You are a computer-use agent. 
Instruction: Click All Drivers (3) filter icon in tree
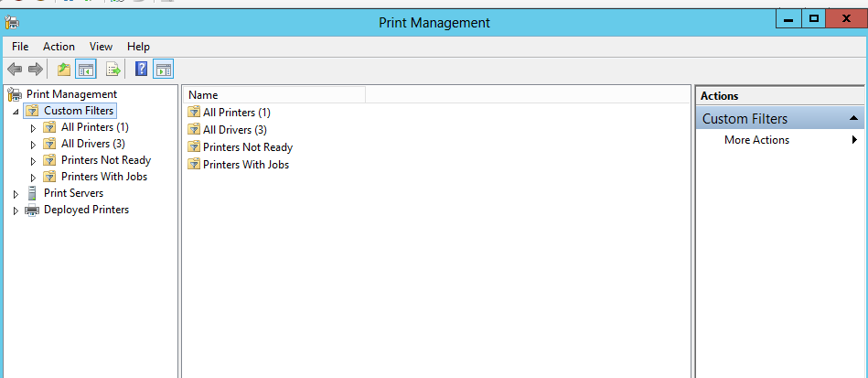coord(49,144)
